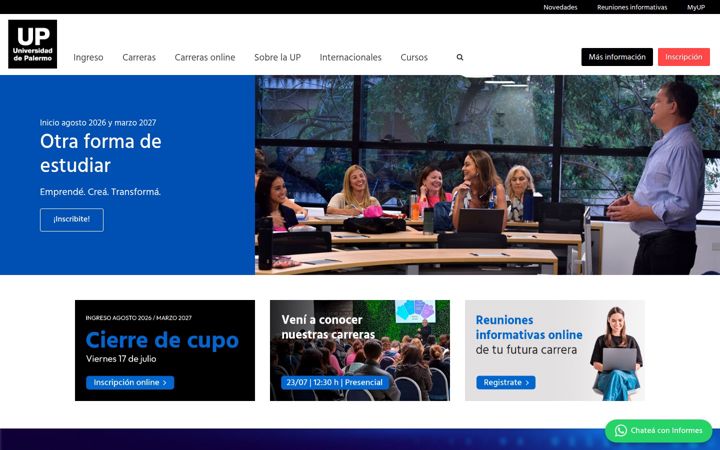Expand the Carreras online menu
Viewport: 720px width, 450px height.
(205, 57)
